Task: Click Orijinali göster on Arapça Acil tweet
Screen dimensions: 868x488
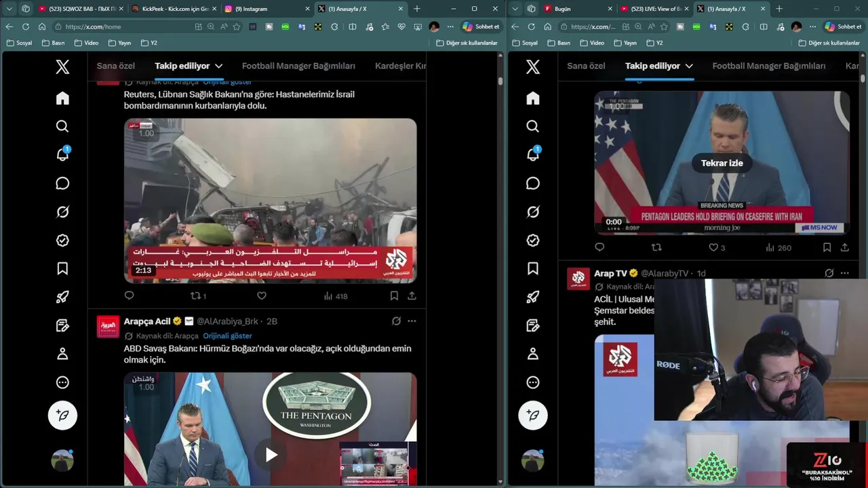Action: pyautogui.click(x=227, y=336)
